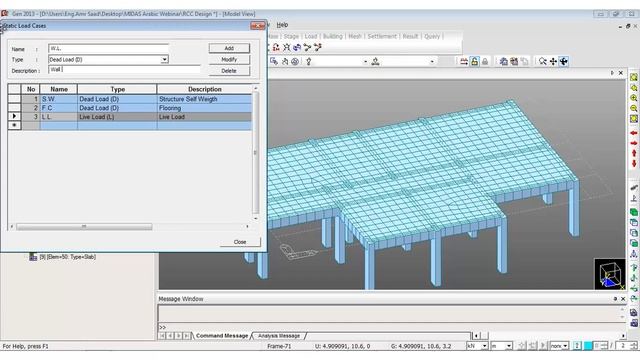640x360 pixels.
Task: Click the Flooring description cell
Action: [204, 108]
